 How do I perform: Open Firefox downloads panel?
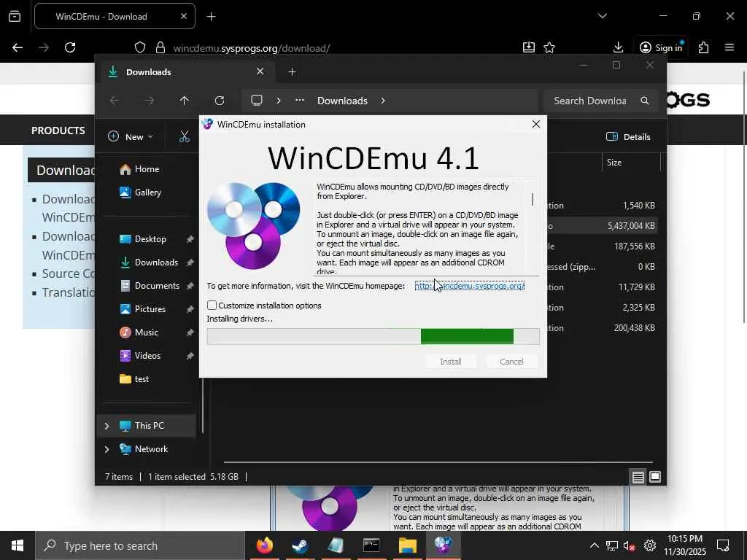pos(618,47)
